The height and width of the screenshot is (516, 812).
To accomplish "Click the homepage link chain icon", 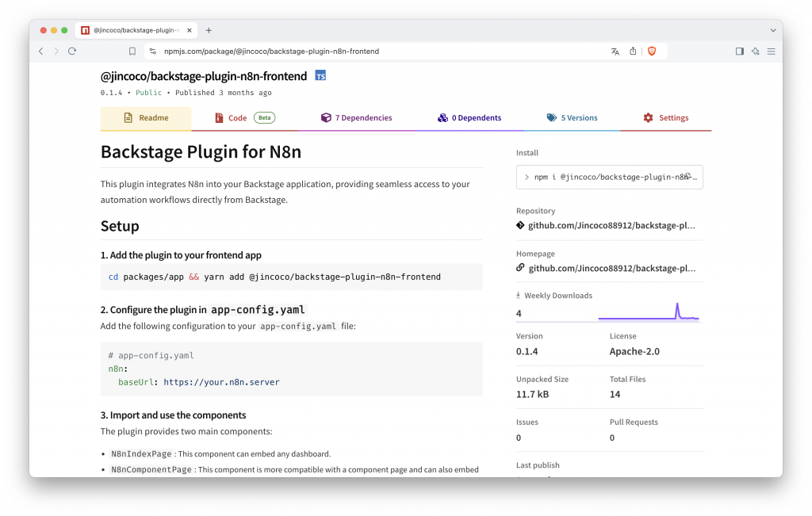I will point(520,268).
